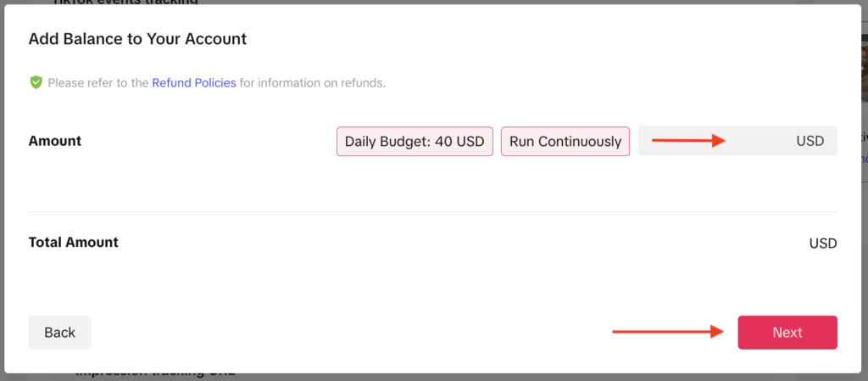Toggle the Run Continuously option
Viewport: 868px width, 381px height.
pyautogui.click(x=565, y=142)
